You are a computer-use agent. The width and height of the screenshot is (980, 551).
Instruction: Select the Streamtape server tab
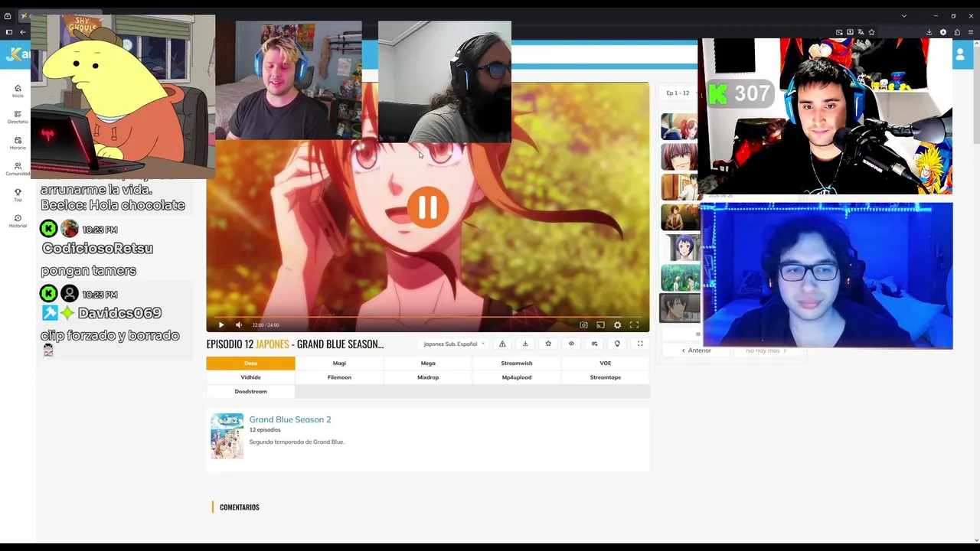point(606,377)
